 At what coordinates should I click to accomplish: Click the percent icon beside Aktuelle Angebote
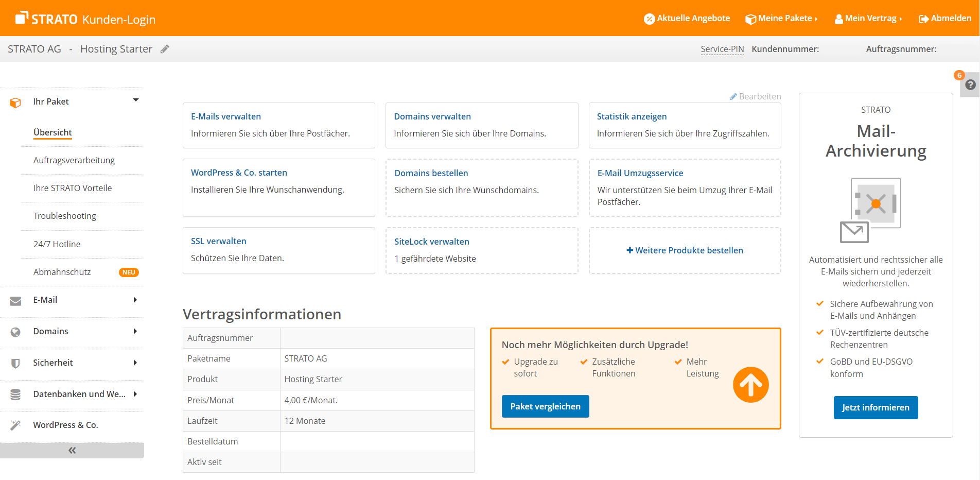click(x=649, y=19)
